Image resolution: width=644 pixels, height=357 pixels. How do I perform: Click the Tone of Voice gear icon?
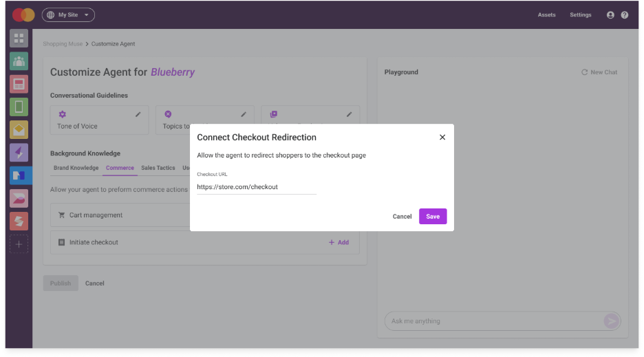(62, 114)
